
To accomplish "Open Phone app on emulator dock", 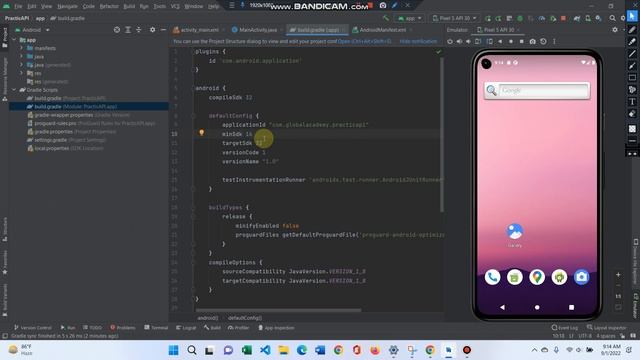I will pyautogui.click(x=492, y=277).
